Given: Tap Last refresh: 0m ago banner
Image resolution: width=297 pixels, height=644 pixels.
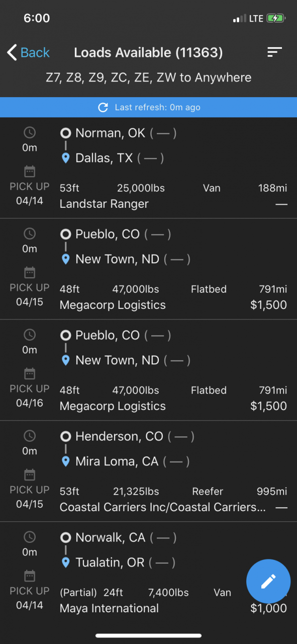Looking at the screenshot, I should tap(148, 107).
